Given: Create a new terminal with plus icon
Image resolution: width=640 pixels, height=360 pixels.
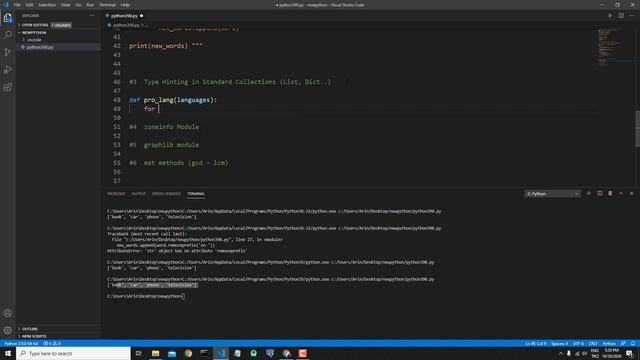Looking at the screenshot, I should (x=589, y=193).
